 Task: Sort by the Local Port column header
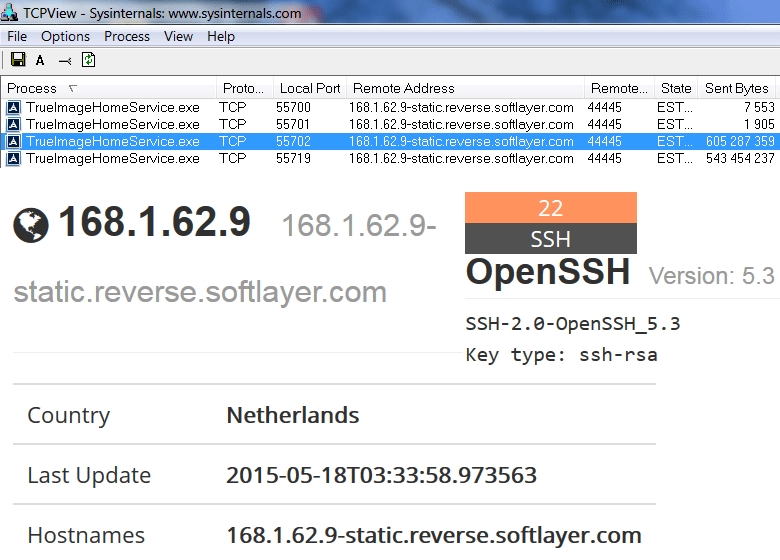309,88
